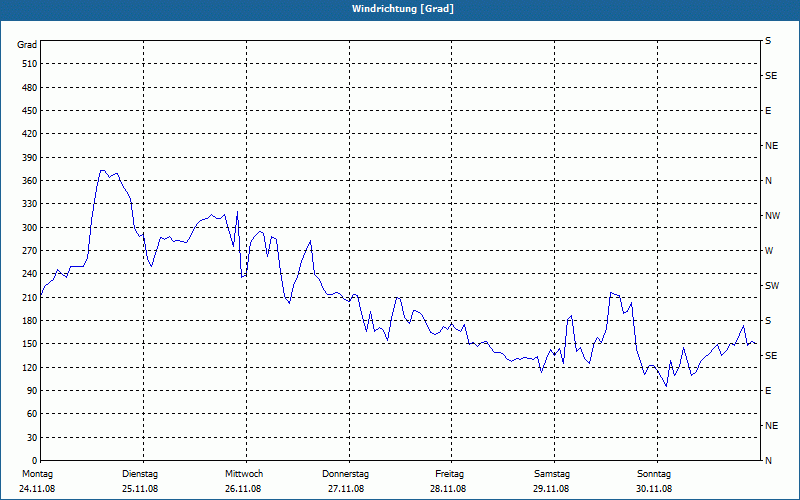Image resolution: width=800 pixels, height=500 pixels.
Task: Click the 0 y-axis tick label
Action: tap(35, 461)
